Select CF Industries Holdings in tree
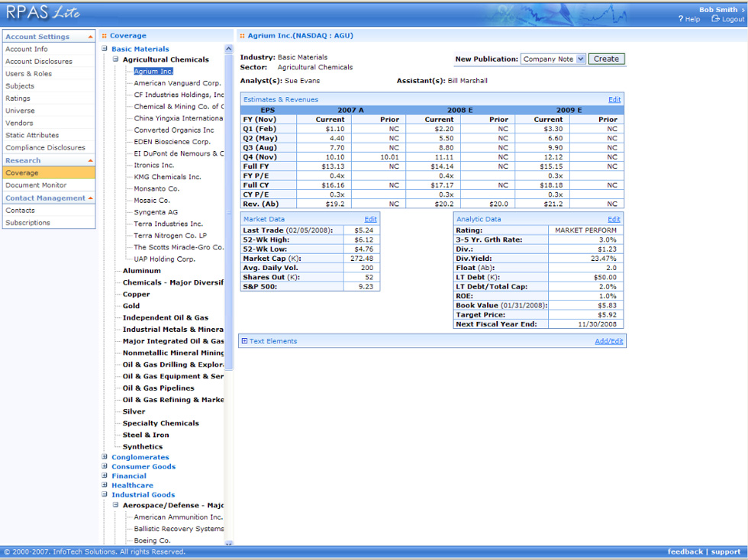748x560 pixels. (179, 95)
